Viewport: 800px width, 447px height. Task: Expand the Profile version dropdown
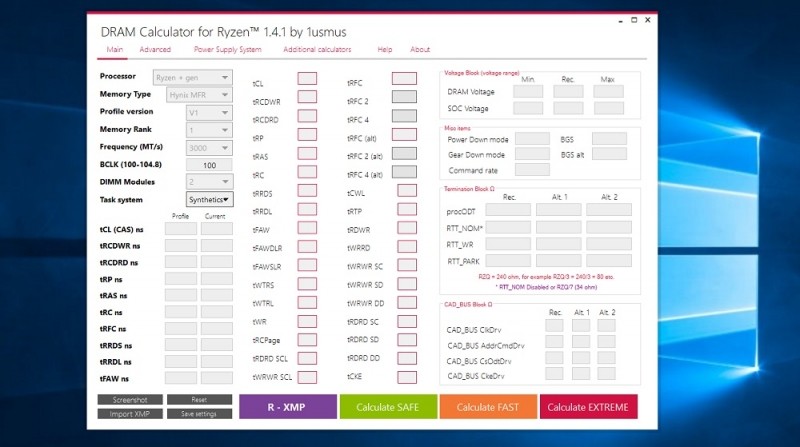pos(209,113)
